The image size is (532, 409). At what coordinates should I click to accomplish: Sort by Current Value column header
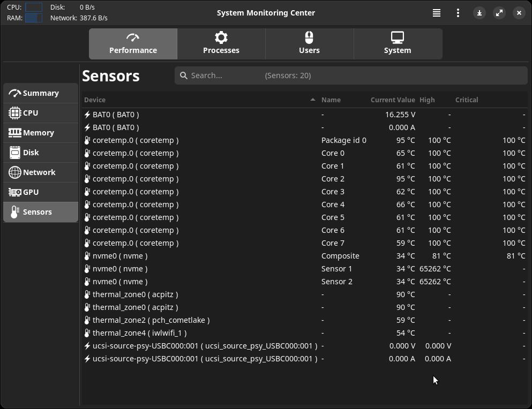coord(393,100)
